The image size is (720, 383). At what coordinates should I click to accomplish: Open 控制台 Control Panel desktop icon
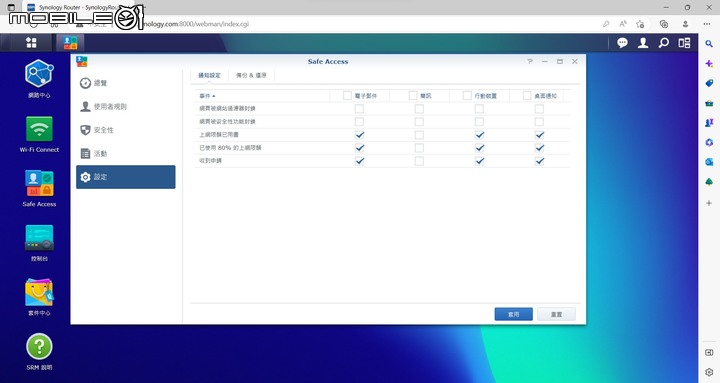(x=39, y=243)
